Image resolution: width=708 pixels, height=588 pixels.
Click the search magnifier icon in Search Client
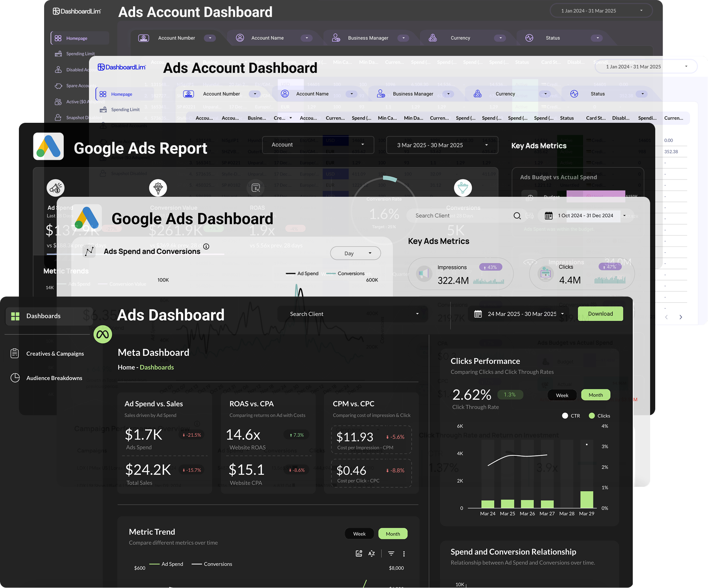click(x=517, y=216)
